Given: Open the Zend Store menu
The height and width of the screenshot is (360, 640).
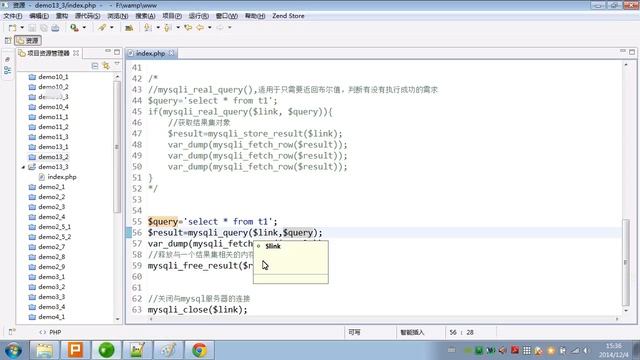Looking at the screenshot, I should point(288,16).
